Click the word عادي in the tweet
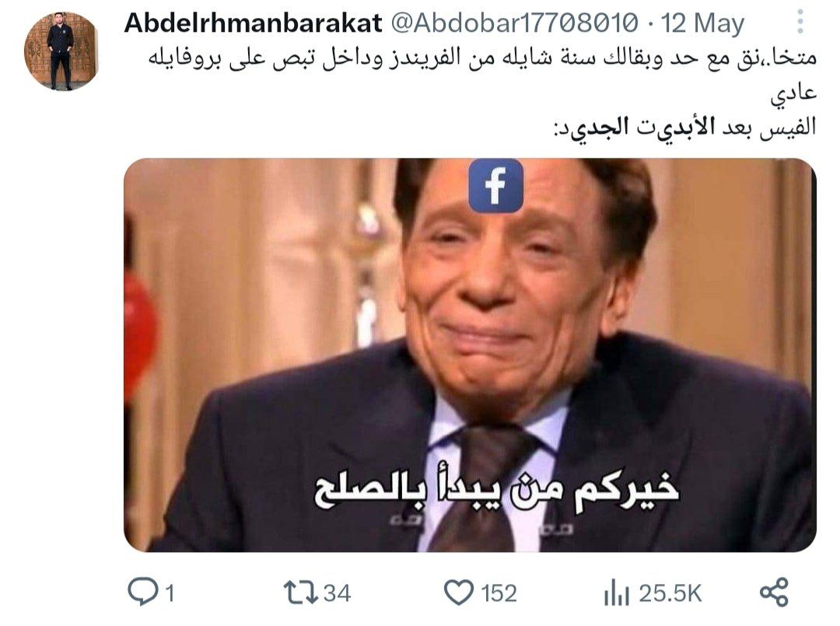 (793, 93)
